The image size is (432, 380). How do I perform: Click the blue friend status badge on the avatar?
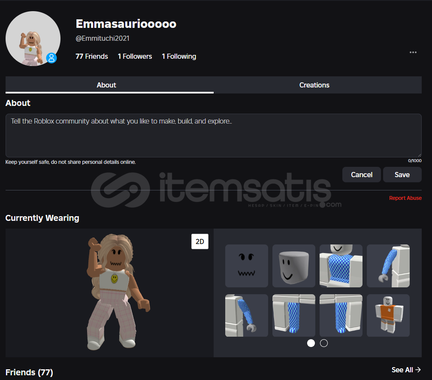point(51,58)
